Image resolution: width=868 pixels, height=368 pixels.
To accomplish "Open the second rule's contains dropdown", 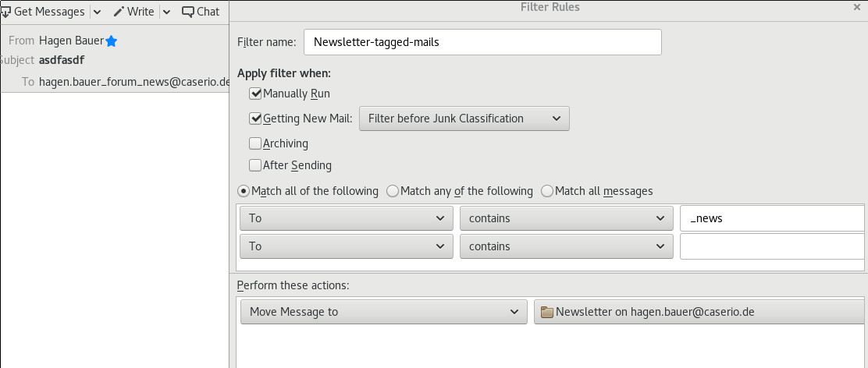I will 566,246.
